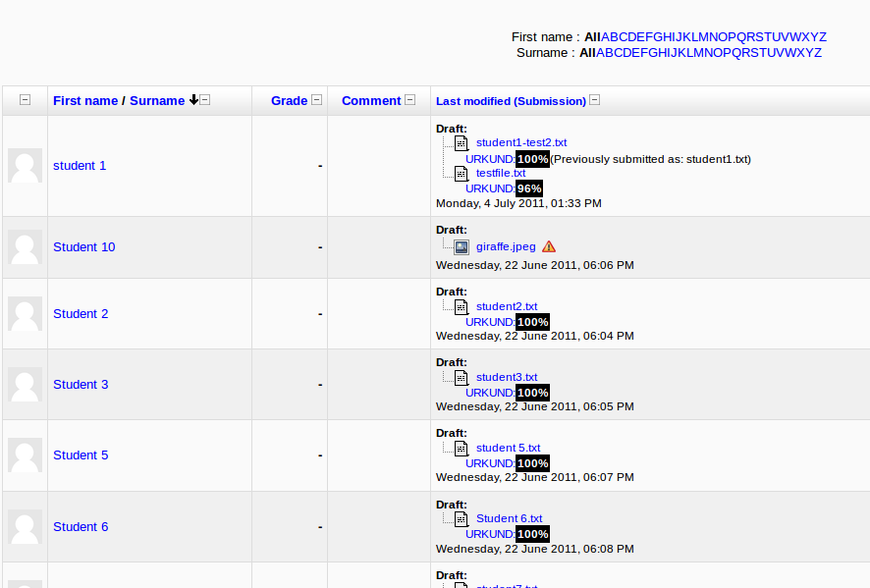The width and height of the screenshot is (870, 588).
Task: Click the text file icon beside student1-test2.txt
Action: pyautogui.click(x=462, y=143)
